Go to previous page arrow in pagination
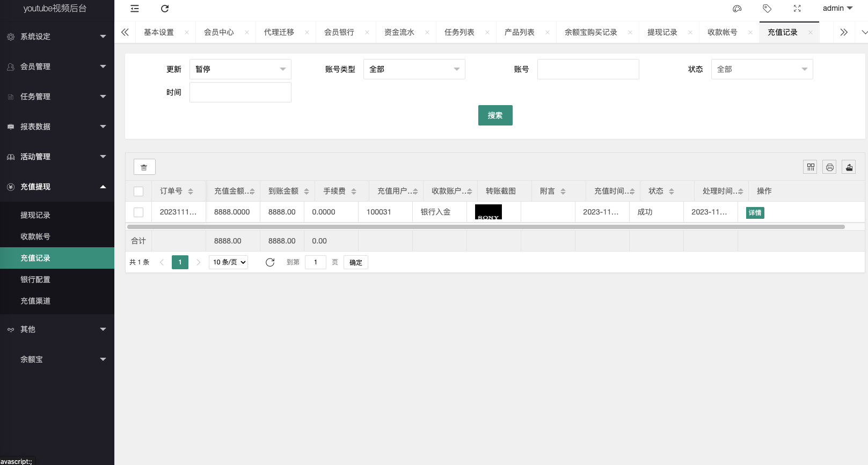Screen dimensions: 868x465 pos(162,262)
